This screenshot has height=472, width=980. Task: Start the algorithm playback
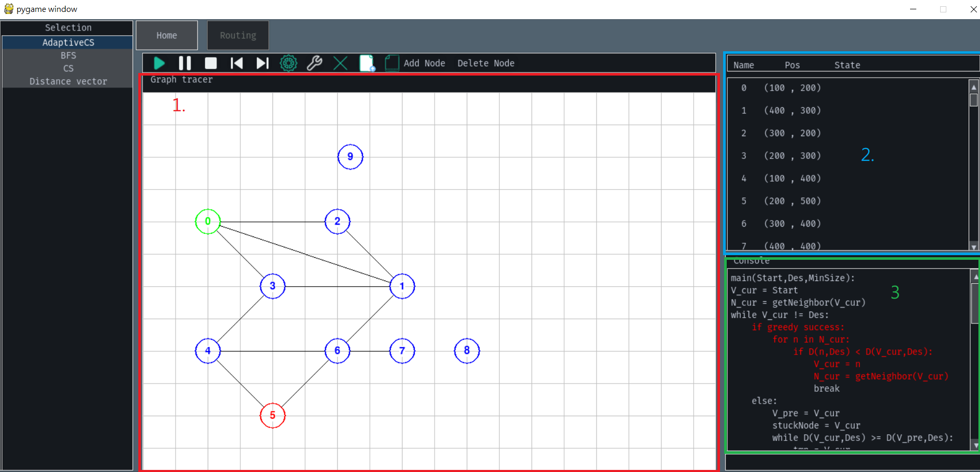coord(159,63)
